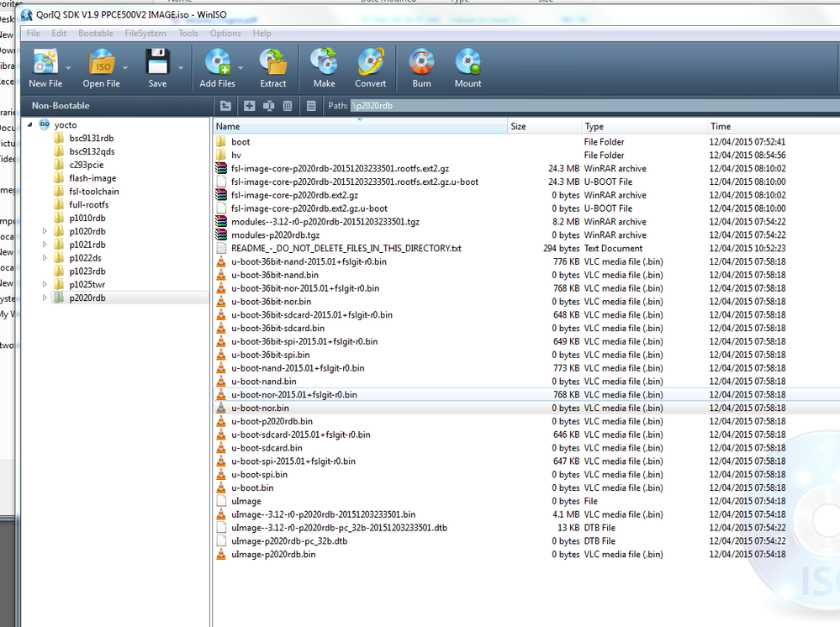
Task: Select modules-p2020rdb.tgz WinRAR icon
Action: (x=220, y=235)
